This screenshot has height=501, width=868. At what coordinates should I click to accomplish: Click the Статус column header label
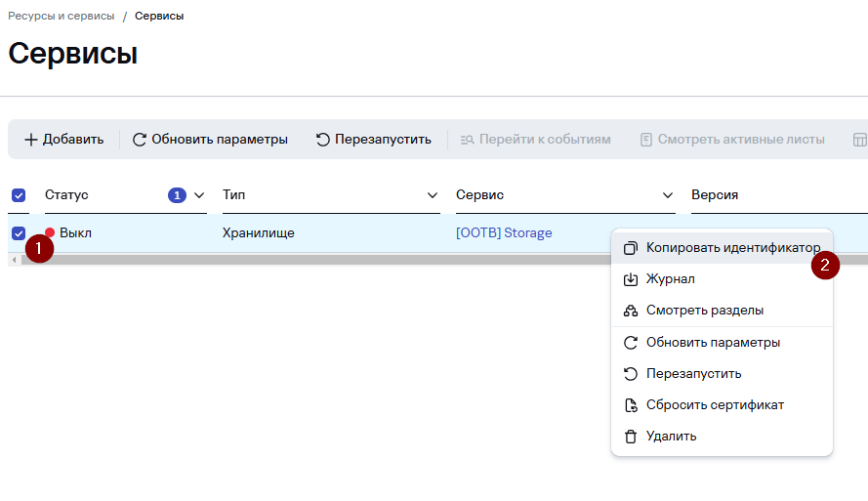click(x=66, y=195)
